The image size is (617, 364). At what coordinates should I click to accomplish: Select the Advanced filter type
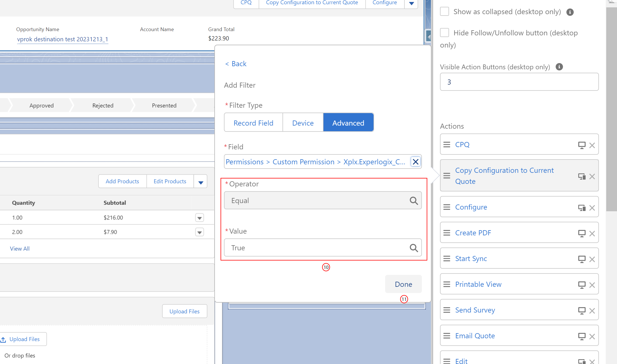point(348,123)
